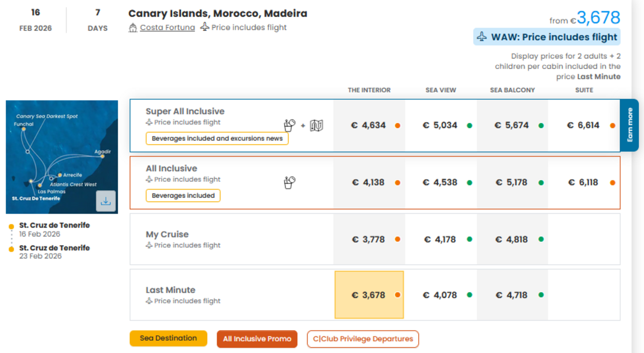644x353 pixels.
Task: Click green availability dot for Super All Inclusive Sea View
Action: coord(469,126)
